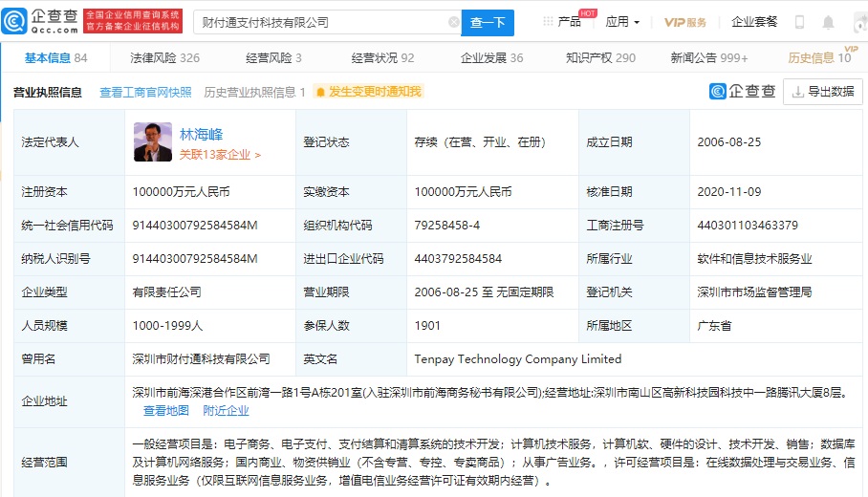Click 查看工商官网快照 link
Viewport: 868px width, 497px height.
pos(145,93)
